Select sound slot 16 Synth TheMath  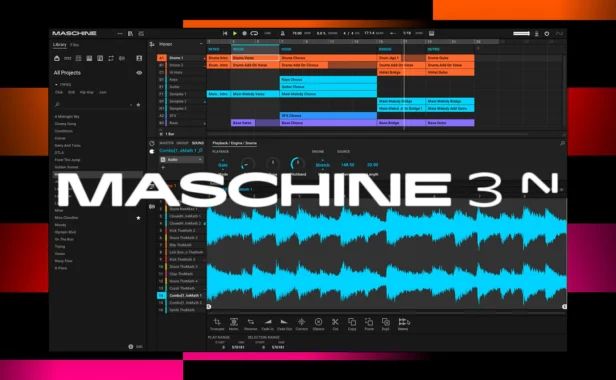tap(182, 310)
